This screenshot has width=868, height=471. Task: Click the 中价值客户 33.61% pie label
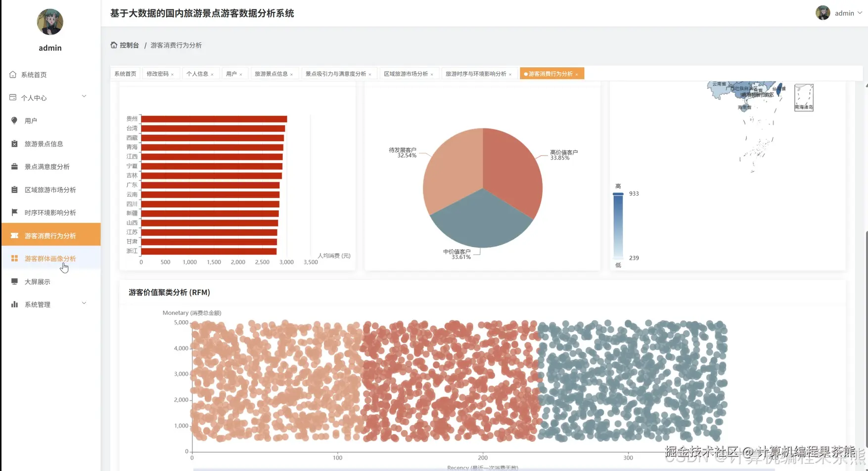(457, 254)
